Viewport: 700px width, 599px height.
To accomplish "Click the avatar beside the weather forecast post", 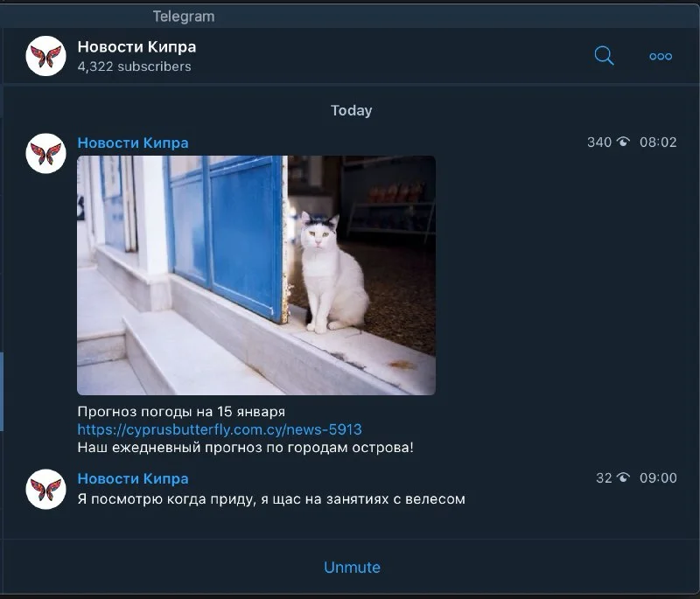I will tap(45, 153).
